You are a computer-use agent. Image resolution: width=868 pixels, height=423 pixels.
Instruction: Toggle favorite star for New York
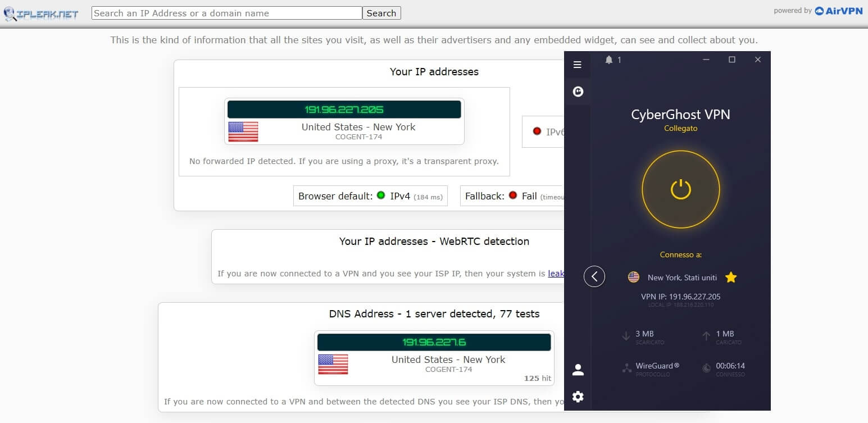coord(731,277)
